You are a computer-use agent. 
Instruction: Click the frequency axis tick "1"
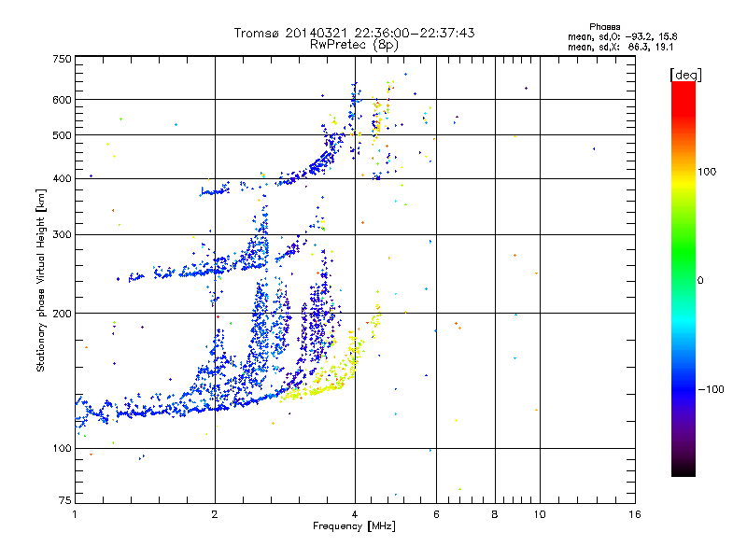click(75, 514)
